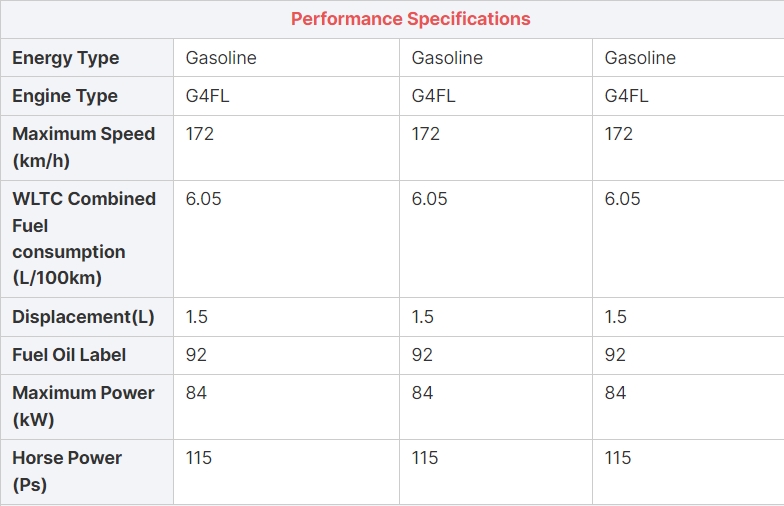Click the Fuel Oil Label row header
784x506 pixels.
(x=69, y=355)
